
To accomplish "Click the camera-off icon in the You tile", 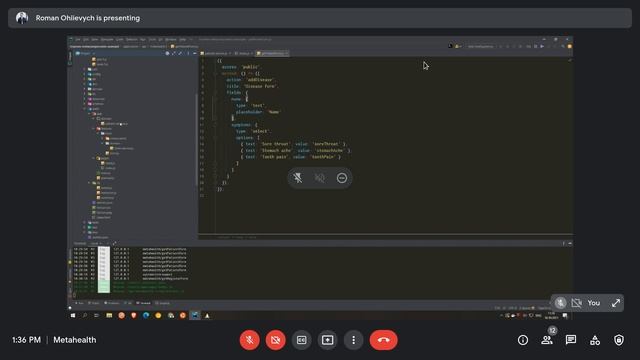I will coord(576,303).
